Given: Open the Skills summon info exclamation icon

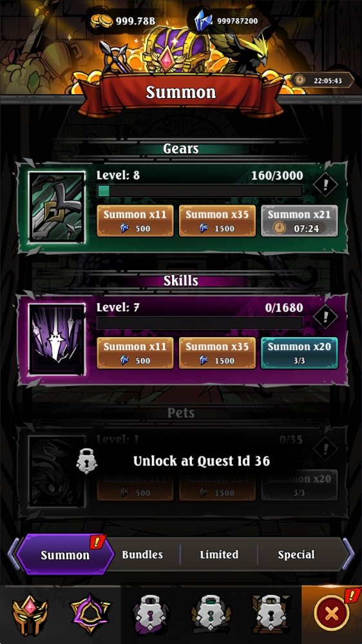Looking at the screenshot, I should pyautogui.click(x=325, y=317).
